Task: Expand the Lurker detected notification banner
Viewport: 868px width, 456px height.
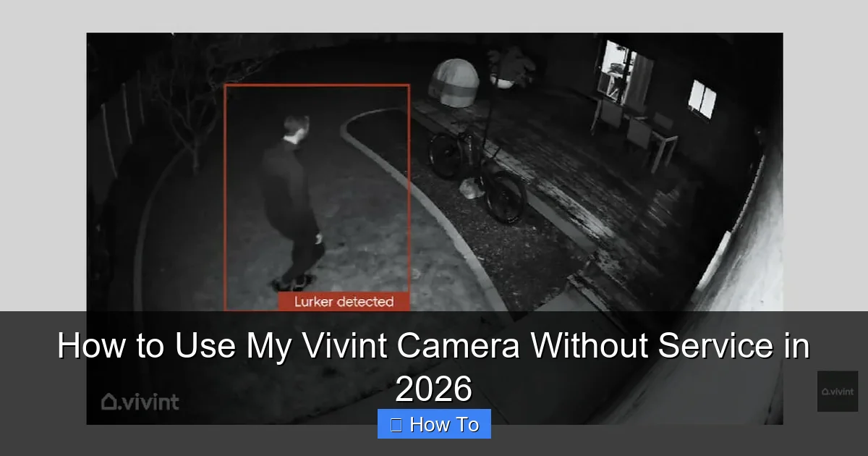Action: (342, 302)
